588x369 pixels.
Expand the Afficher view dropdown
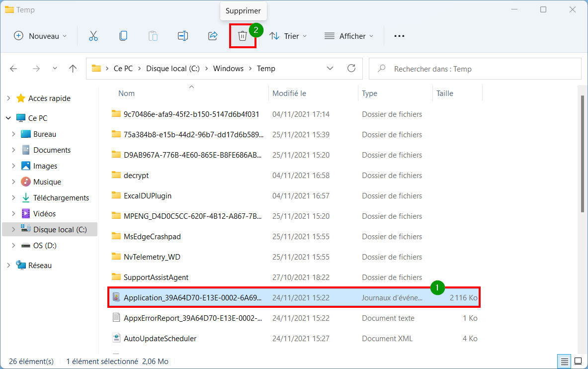point(349,36)
